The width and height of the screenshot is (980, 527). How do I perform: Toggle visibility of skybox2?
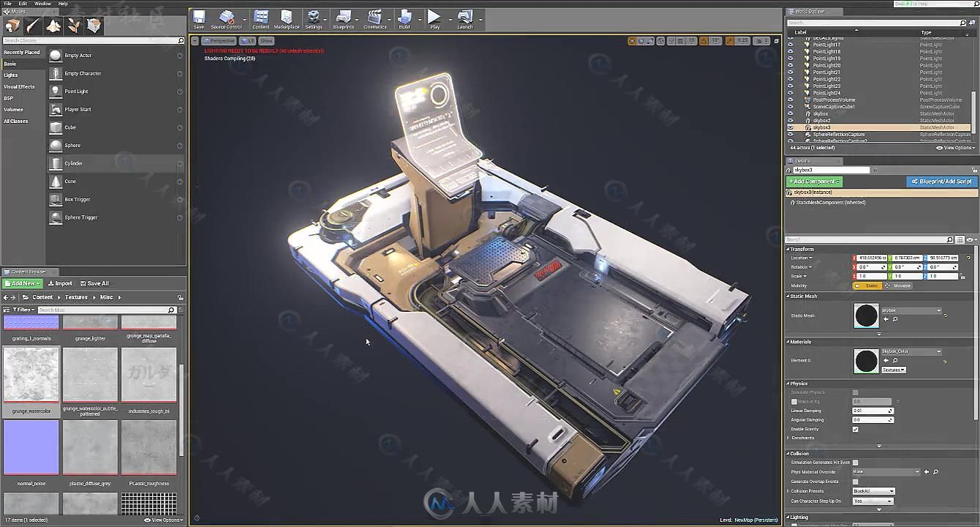tap(790, 121)
